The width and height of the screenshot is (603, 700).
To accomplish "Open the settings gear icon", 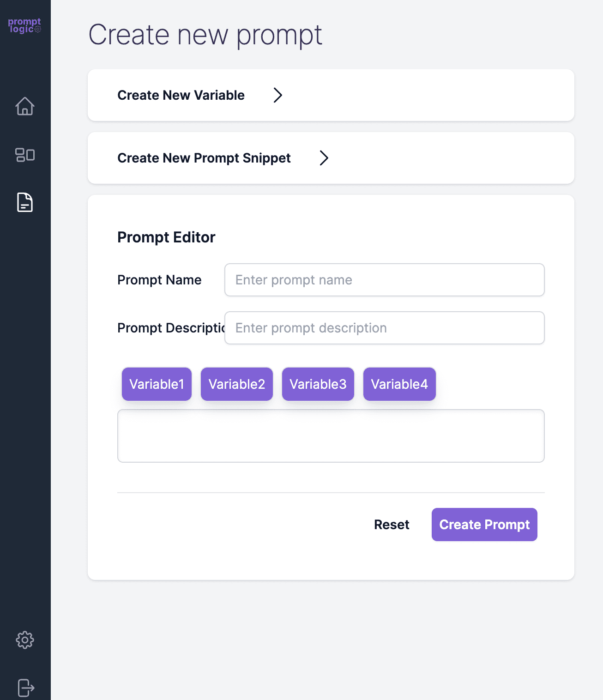I will click(25, 640).
